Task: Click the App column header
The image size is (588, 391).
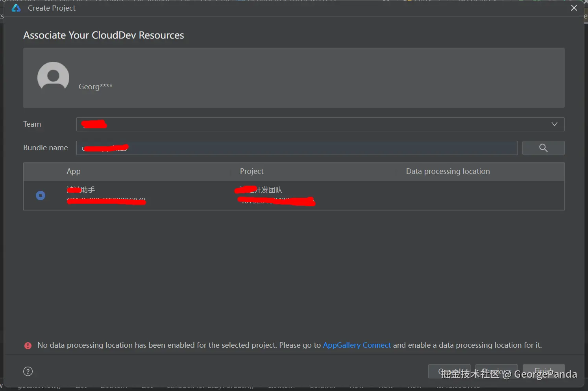Action: coord(74,171)
